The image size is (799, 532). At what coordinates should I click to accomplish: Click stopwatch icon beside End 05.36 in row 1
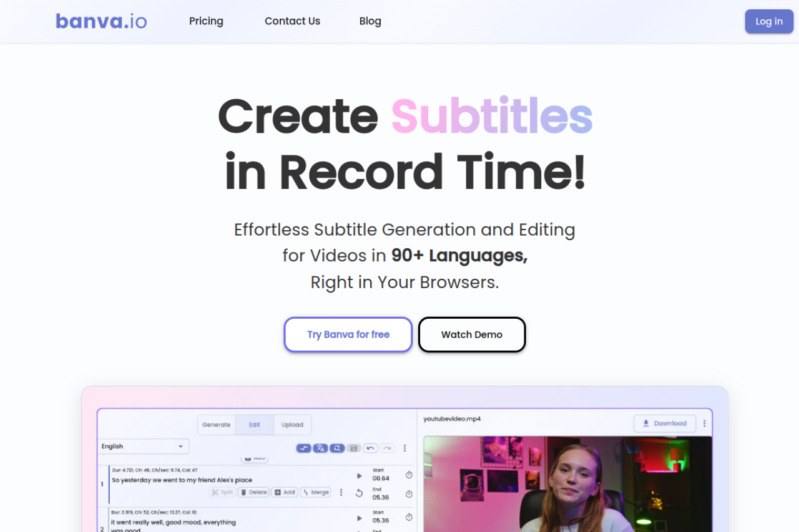[x=409, y=494]
